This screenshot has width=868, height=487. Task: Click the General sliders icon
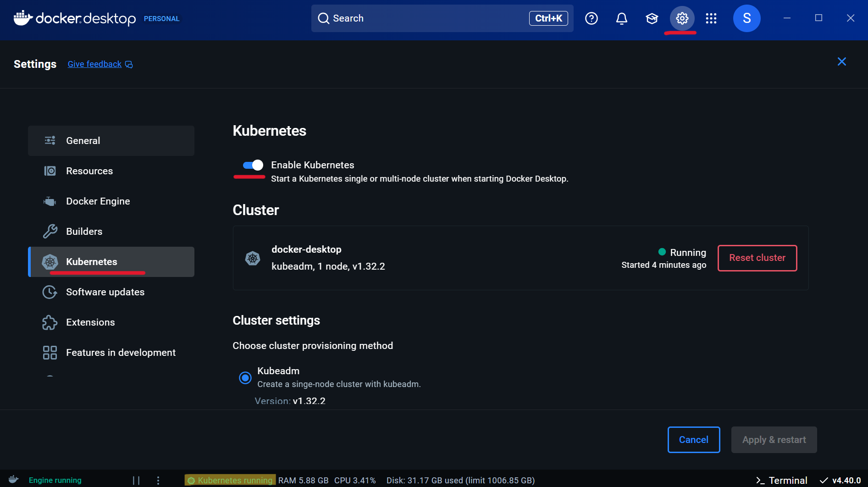click(x=50, y=140)
